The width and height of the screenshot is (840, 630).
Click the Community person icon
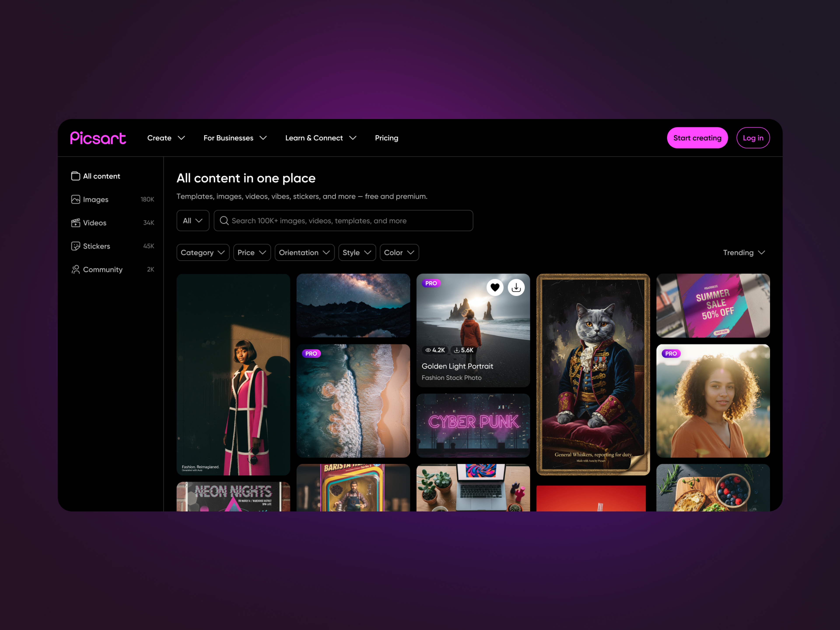click(x=75, y=269)
